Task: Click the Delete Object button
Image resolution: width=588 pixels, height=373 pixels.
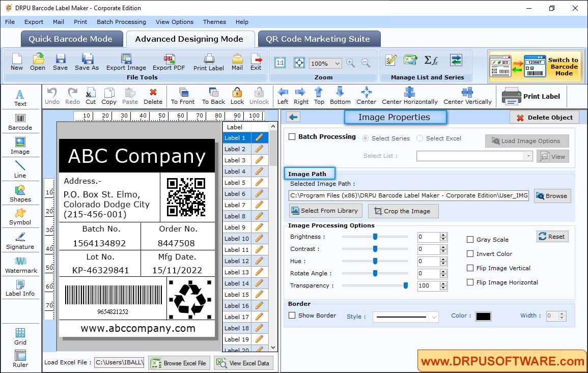Action: pyautogui.click(x=545, y=118)
